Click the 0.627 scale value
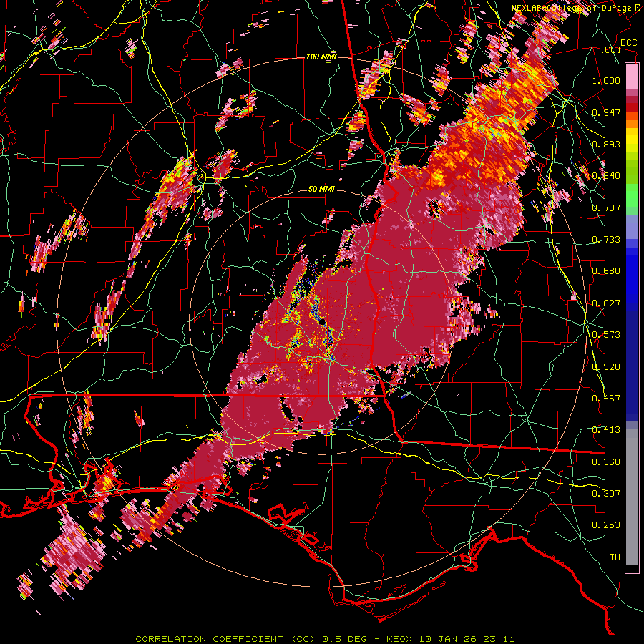This screenshot has height=644, width=644. (x=606, y=303)
